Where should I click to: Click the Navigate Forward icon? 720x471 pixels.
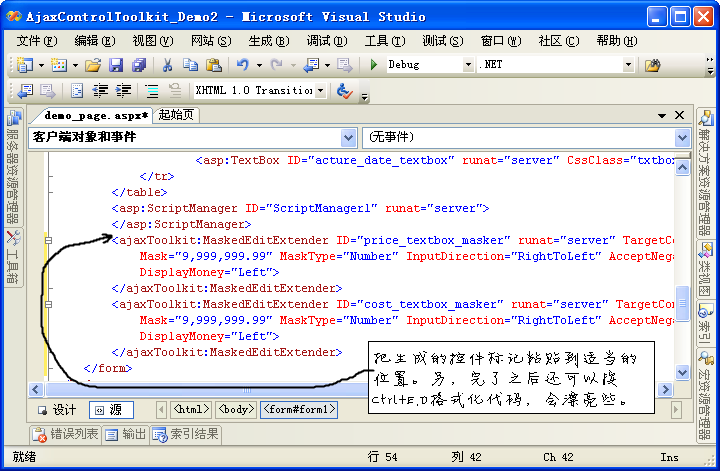pyautogui.click(x=344, y=65)
